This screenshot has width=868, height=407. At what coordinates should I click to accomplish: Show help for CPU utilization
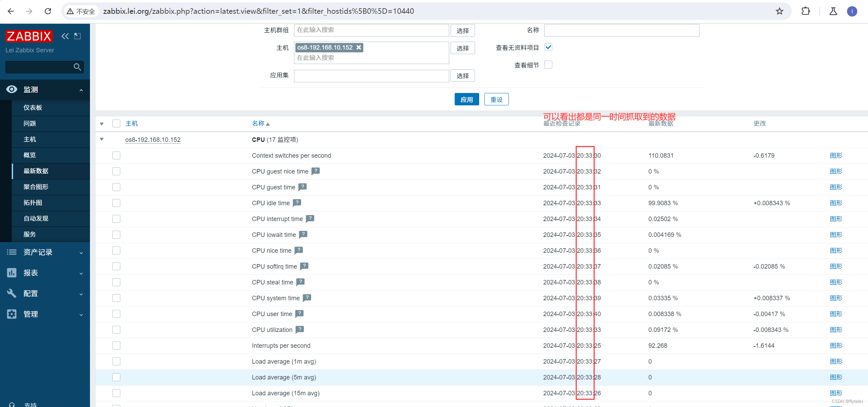tap(300, 330)
